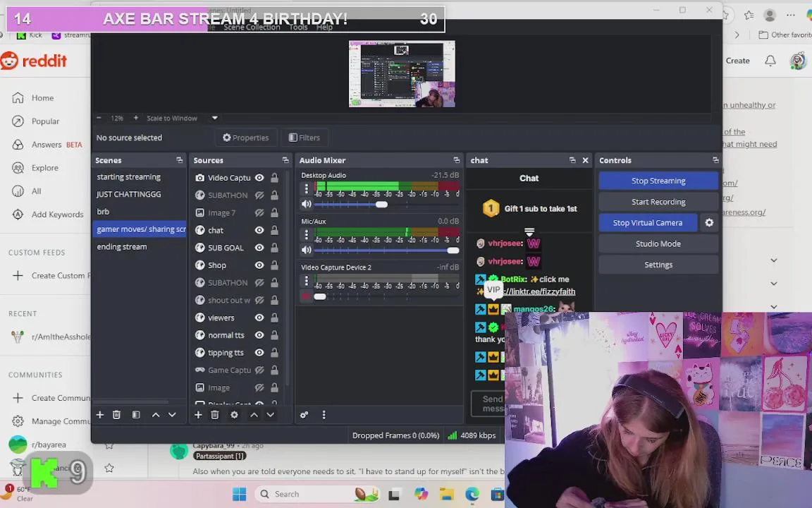812x508 pixels.
Task: Add a new scene with the Scenes plus icon
Action: (x=100, y=415)
